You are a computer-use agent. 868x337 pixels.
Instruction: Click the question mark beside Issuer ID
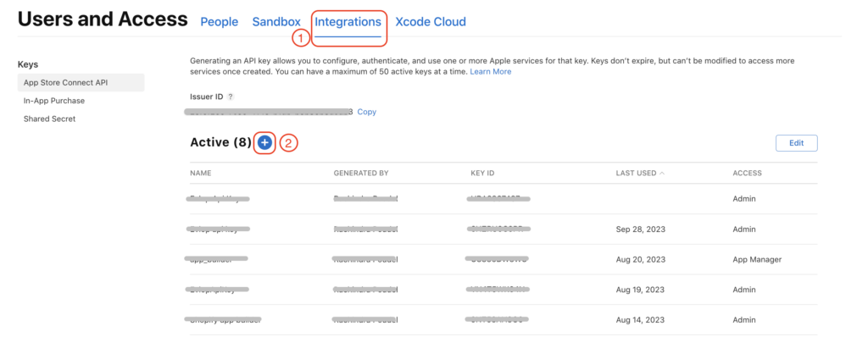[x=231, y=97]
